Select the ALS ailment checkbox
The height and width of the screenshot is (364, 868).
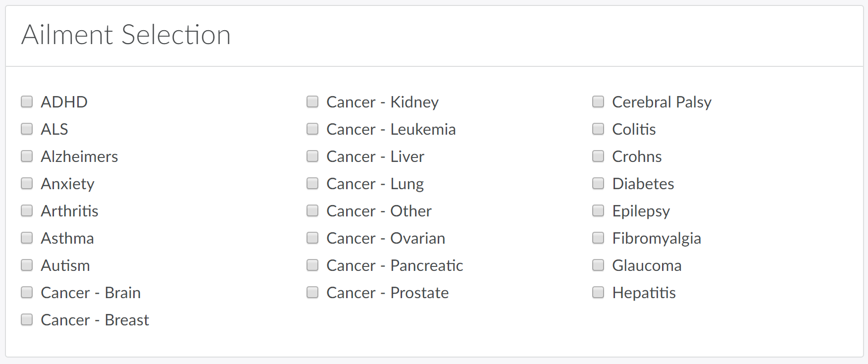click(27, 129)
